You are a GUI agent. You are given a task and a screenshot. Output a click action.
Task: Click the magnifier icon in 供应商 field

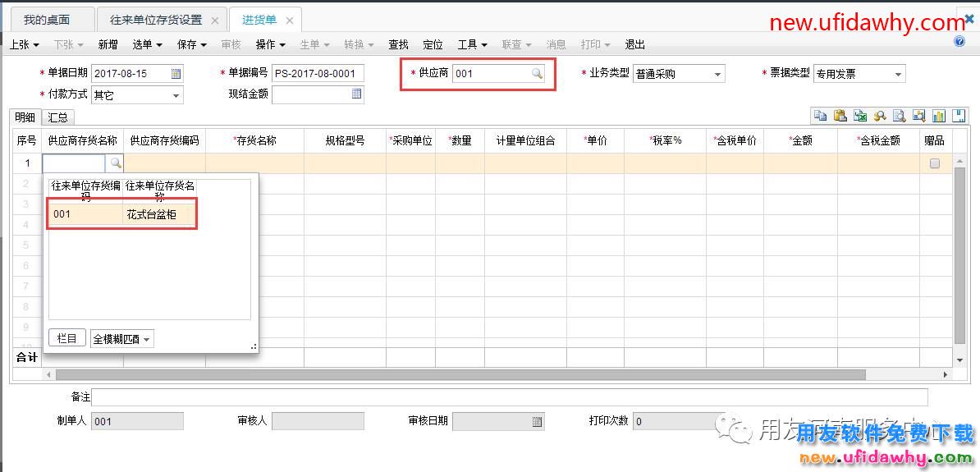coord(537,74)
